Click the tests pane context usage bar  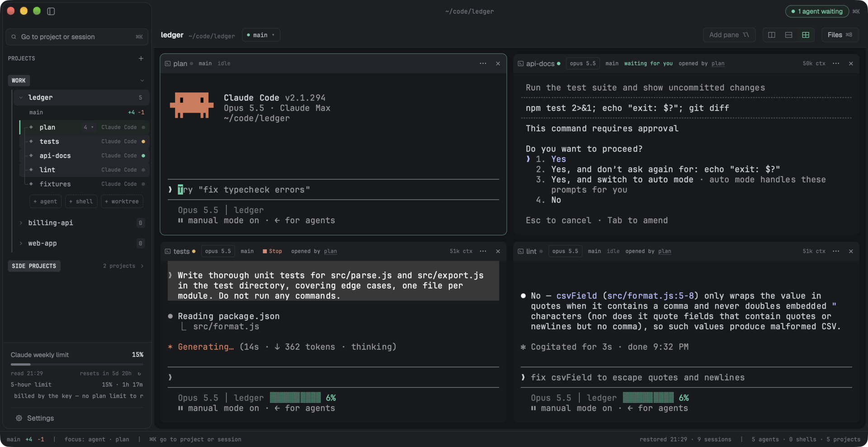(x=296, y=398)
